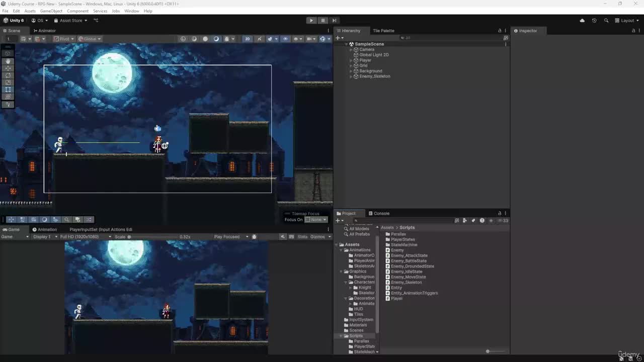The height and width of the screenshot is (362, 644).
Task: Toggle scene lighting button
Action: click(260, 39)
